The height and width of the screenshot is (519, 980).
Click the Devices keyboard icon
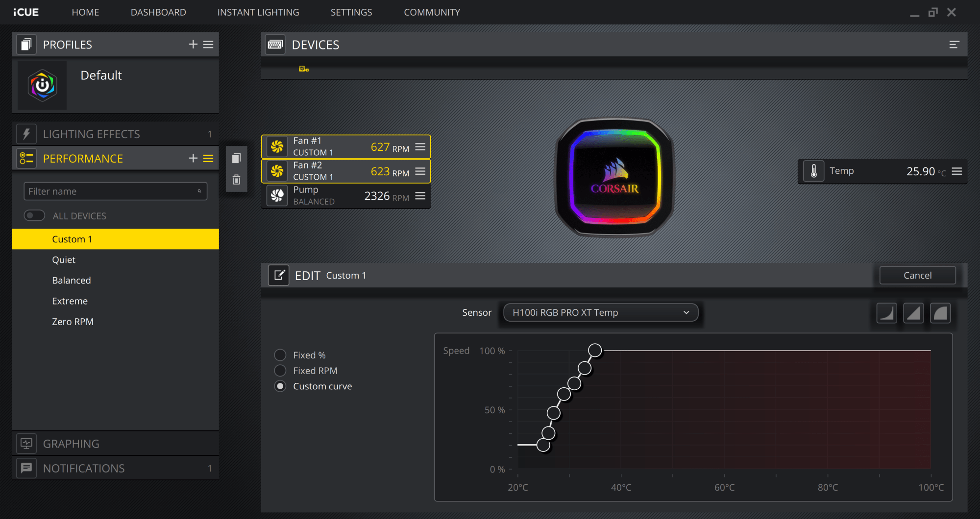275,45
